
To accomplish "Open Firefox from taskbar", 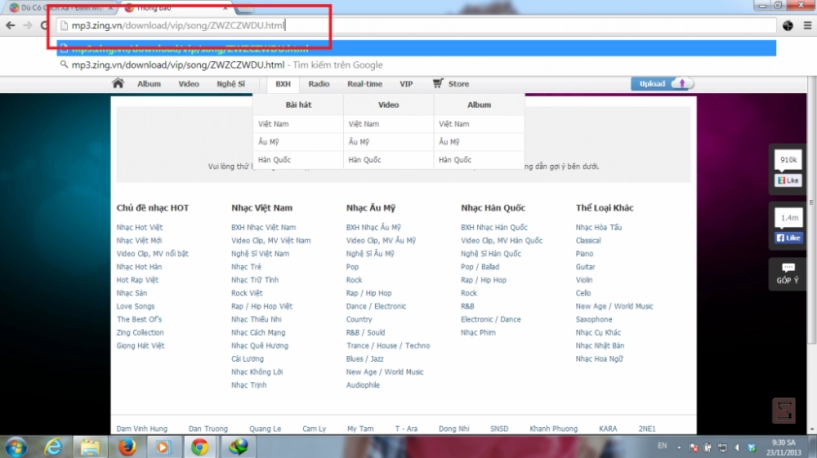I will (x=127, y=447).
